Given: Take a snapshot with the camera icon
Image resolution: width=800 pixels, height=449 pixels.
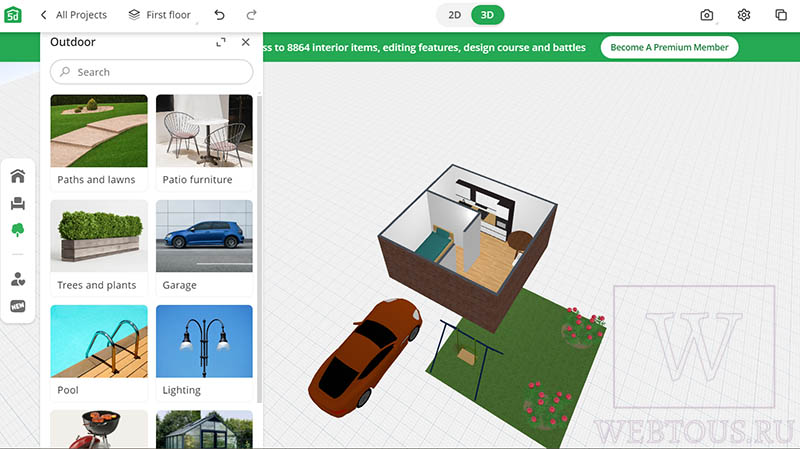Looking at the screenshot, I should click(707, 15).
